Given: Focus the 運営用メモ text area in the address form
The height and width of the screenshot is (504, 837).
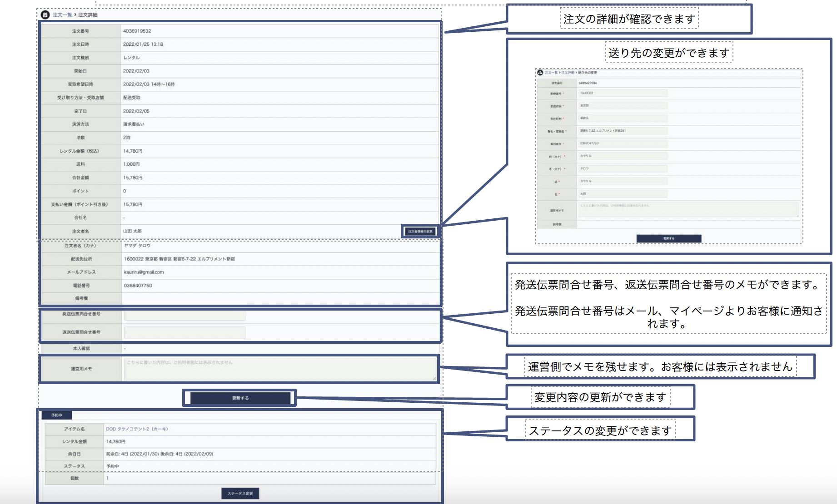Looking at the screenshot, I should pos(688,210).
